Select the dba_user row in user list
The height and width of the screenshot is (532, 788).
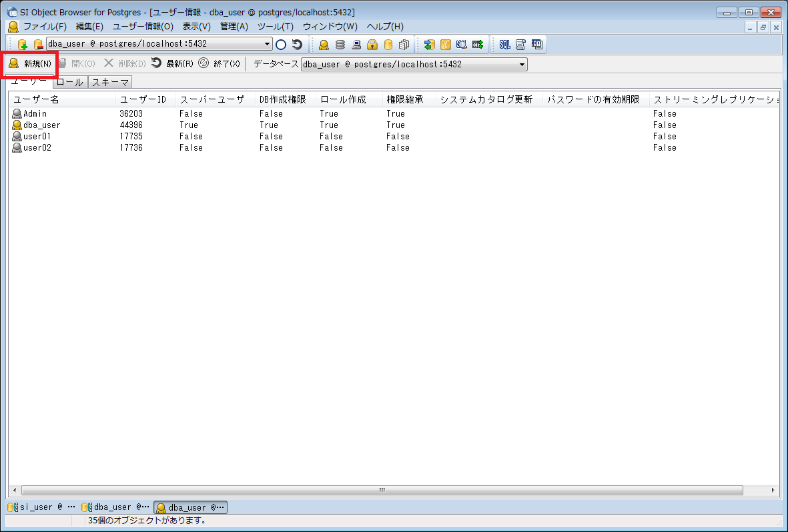(x=41, y=125)
